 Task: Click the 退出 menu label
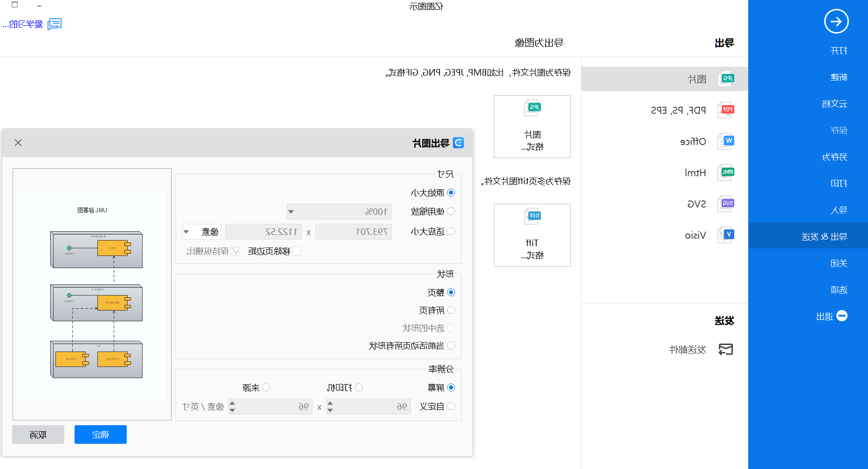(x=825, y=317)
